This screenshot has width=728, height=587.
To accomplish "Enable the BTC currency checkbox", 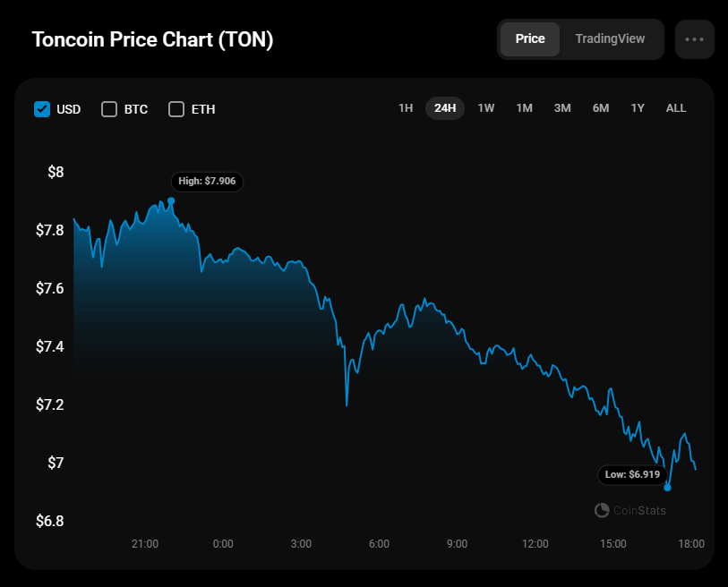I will pyautogui.click(x=109, y=109).
